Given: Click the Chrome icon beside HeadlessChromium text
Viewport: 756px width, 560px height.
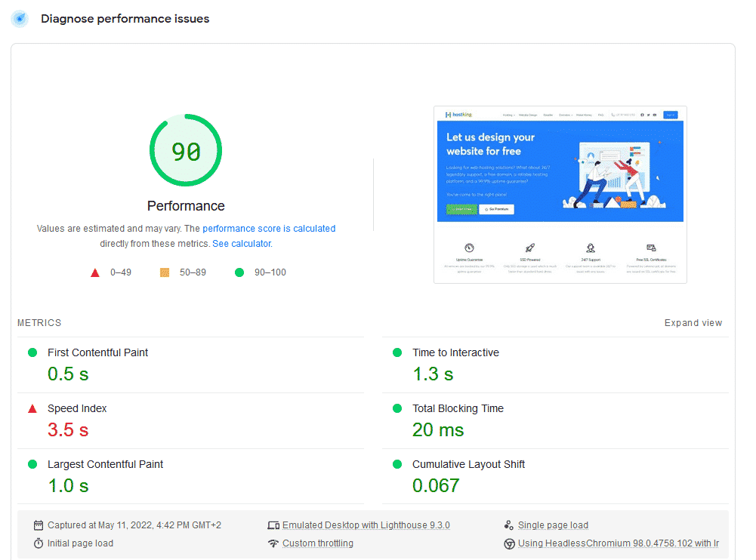Looking at the screenshot, I should (509, 543).
